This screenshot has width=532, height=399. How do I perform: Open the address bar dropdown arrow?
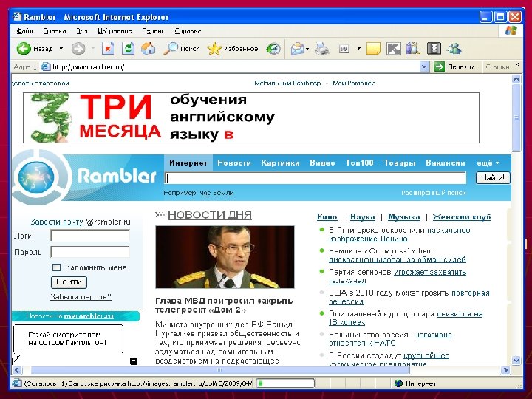point(424,66)
